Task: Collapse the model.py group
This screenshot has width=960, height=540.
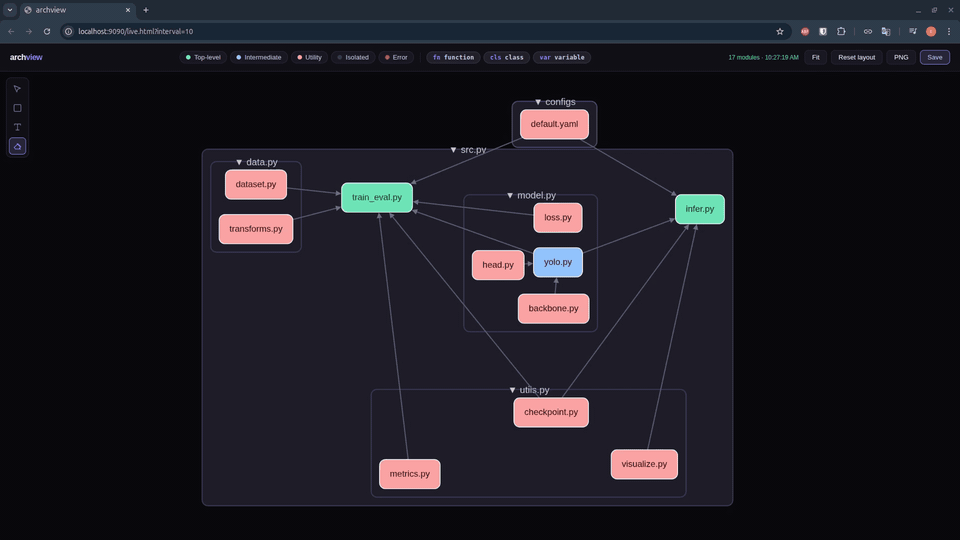Action: [x=510, y=195]
